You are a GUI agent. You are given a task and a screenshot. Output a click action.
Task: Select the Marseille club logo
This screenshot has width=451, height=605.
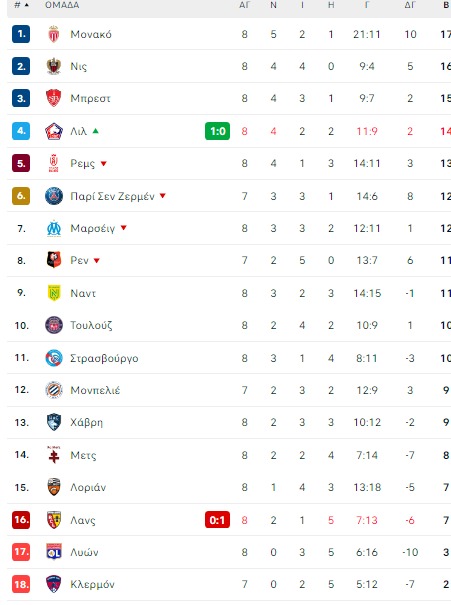tap(54, 228)
